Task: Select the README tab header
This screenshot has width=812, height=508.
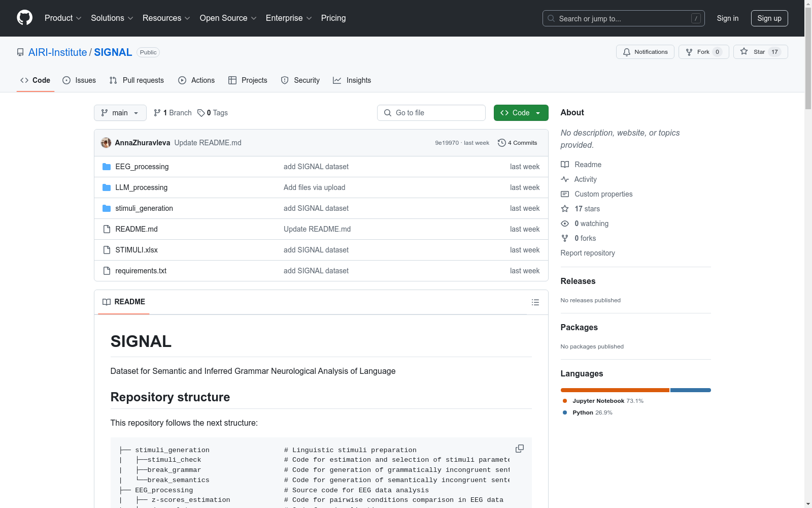Action: pyautogui.click(x=124, y=302)
